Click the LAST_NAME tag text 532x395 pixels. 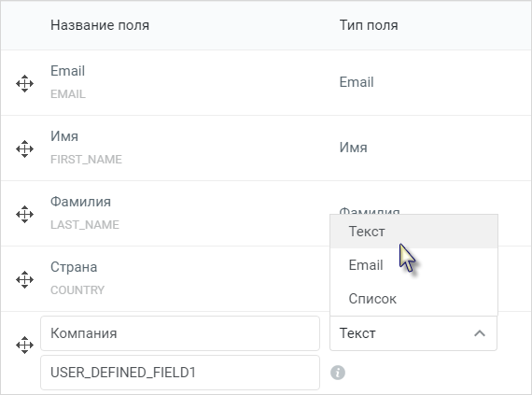pyautogui.click(x=85, y=225)
